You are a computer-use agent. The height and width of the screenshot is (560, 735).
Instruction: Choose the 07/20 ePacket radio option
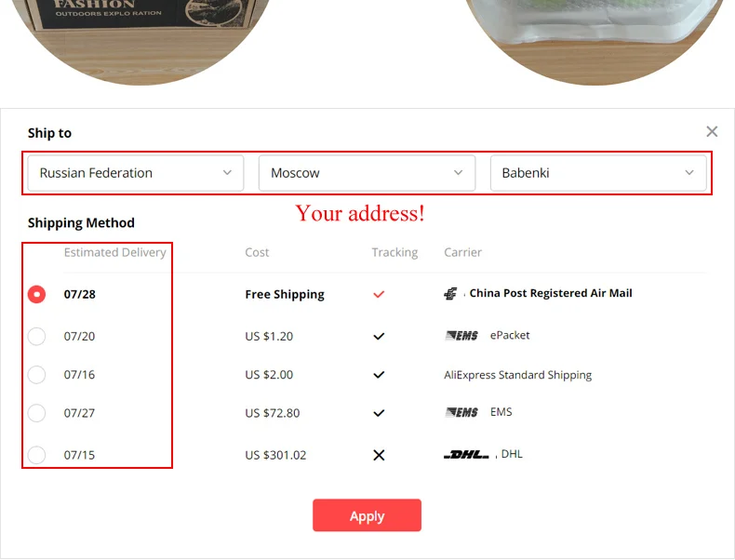[36, 336]
